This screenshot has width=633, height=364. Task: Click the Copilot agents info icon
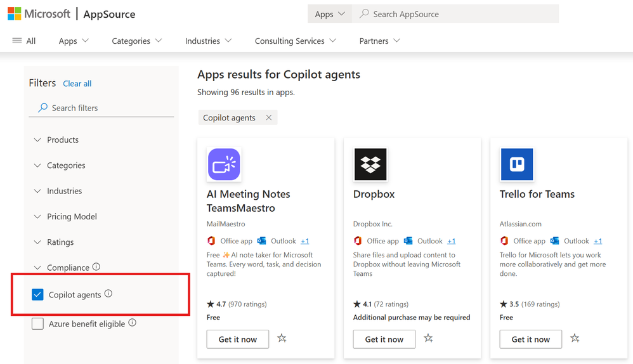click(108, 294)
